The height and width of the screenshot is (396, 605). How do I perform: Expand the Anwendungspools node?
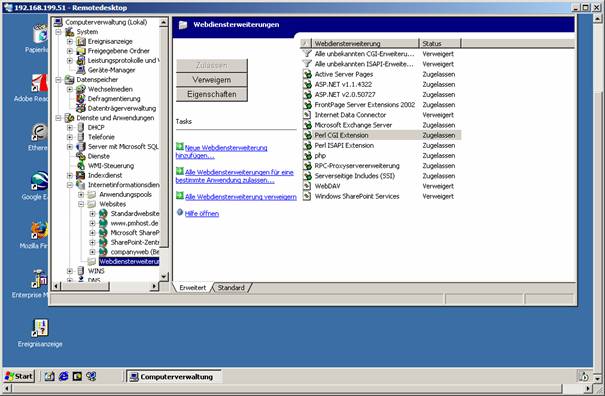(x=81, y=195)
